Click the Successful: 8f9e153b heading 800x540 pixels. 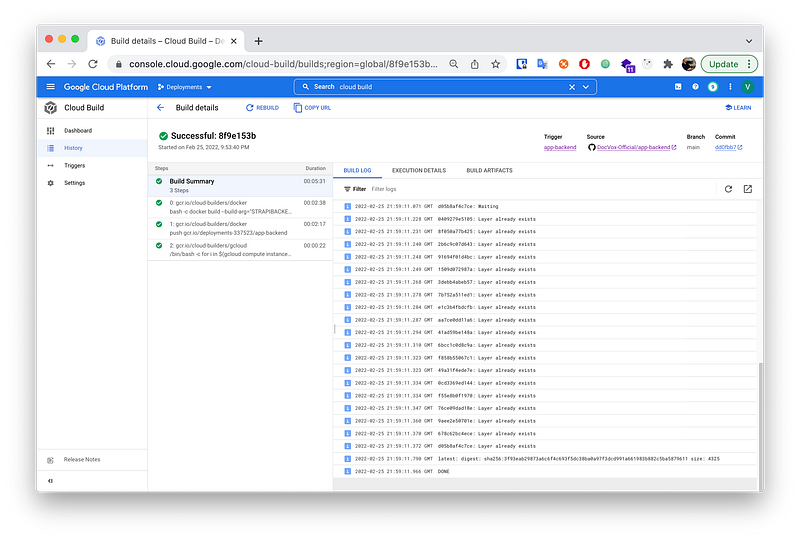213,136
